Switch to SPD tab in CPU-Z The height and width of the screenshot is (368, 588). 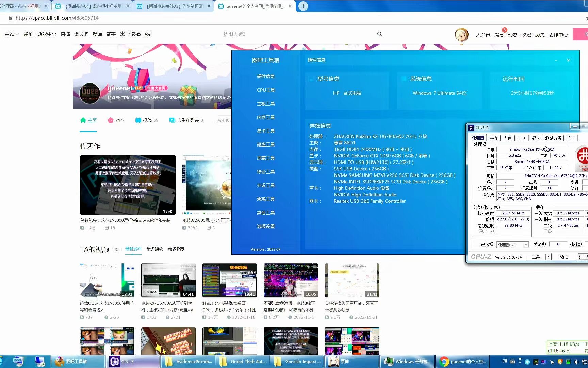(522, 138)
